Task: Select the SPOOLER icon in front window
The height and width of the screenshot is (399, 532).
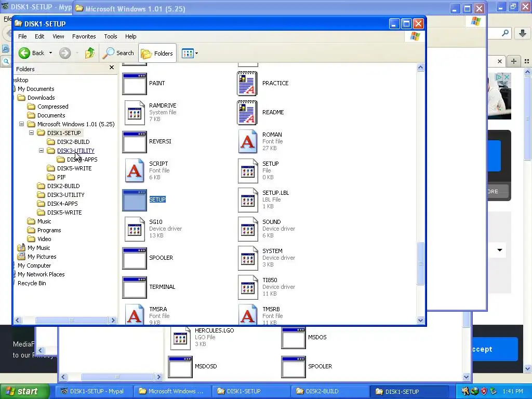Action: click(135, 258)
